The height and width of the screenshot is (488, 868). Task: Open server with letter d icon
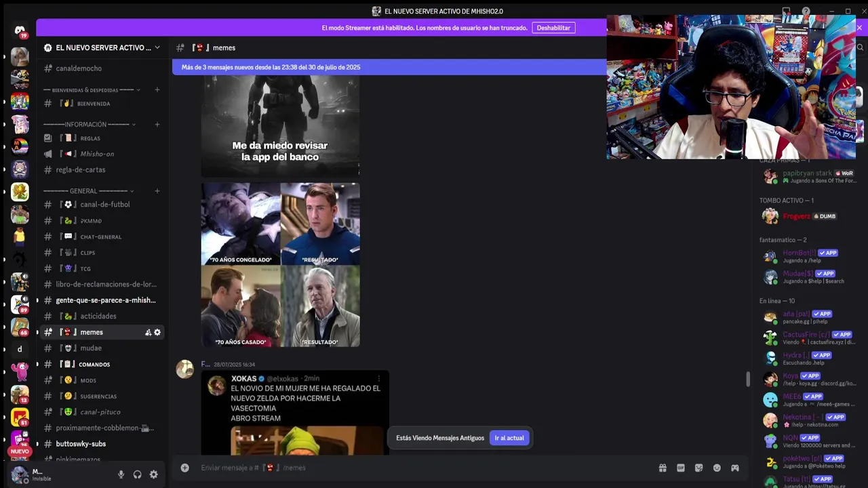pos(20,349)
